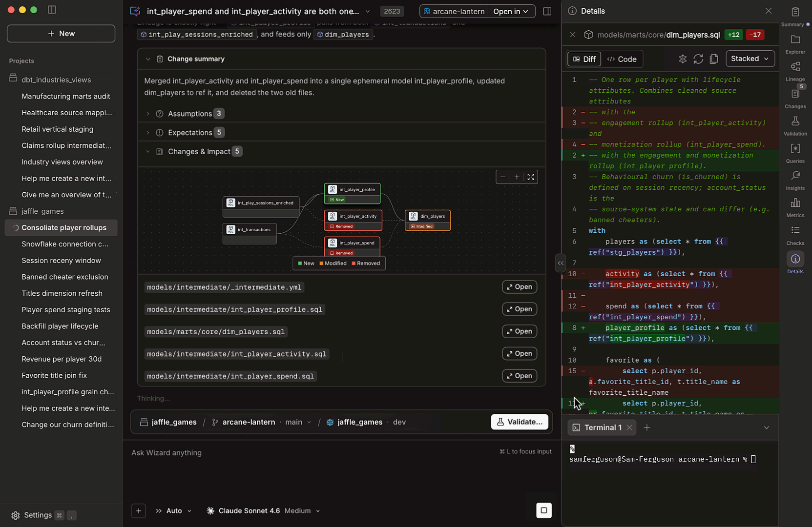Click the arcane-lantern workspace button
The height and width of the screenshot is (527, 812).
coord(454,11)
